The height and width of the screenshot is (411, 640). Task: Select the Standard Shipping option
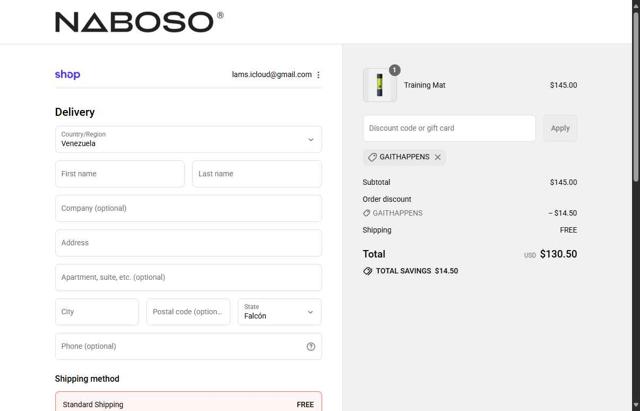click(188, 402)
